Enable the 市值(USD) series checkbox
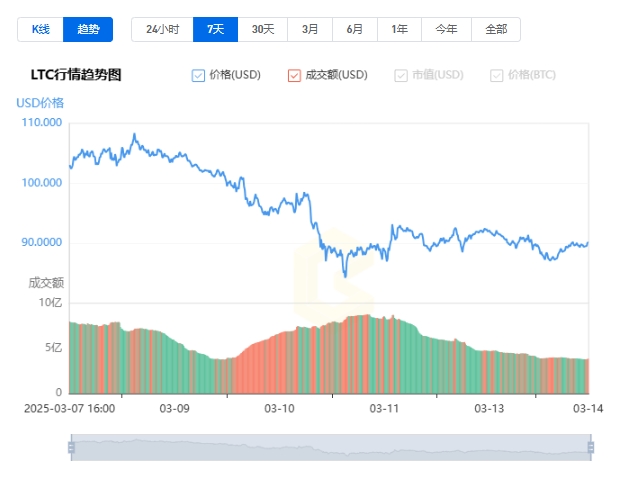This screenshot has width=620, height=477. point(401,75)
